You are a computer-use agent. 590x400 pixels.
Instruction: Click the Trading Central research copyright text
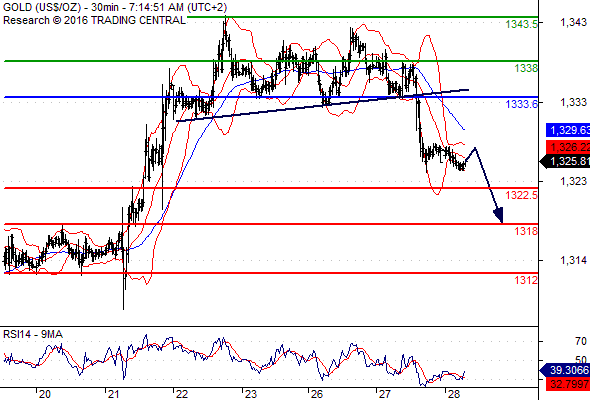pos(94,20)
